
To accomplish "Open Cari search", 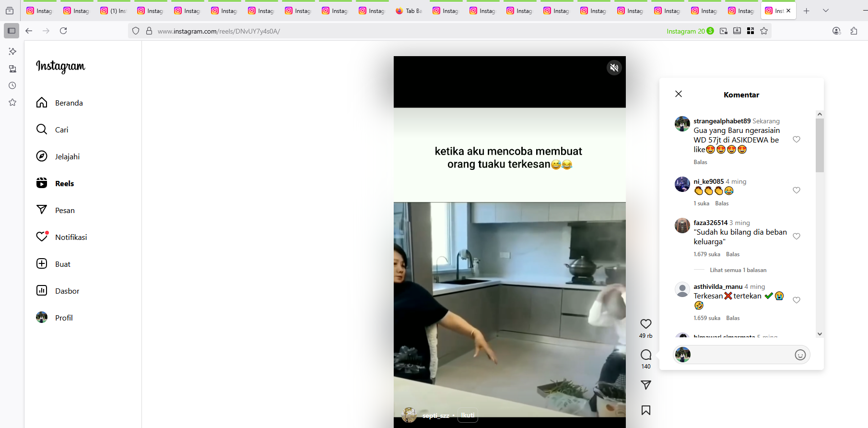I will coord(52,130).
